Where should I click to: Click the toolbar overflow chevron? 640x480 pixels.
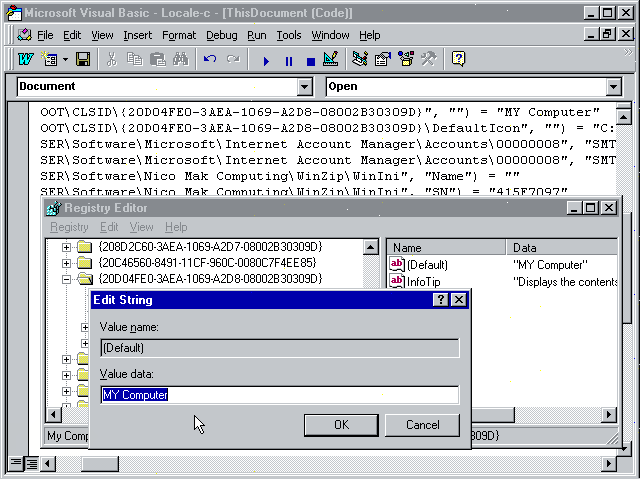pyautogui.click(x=628, y=52)
